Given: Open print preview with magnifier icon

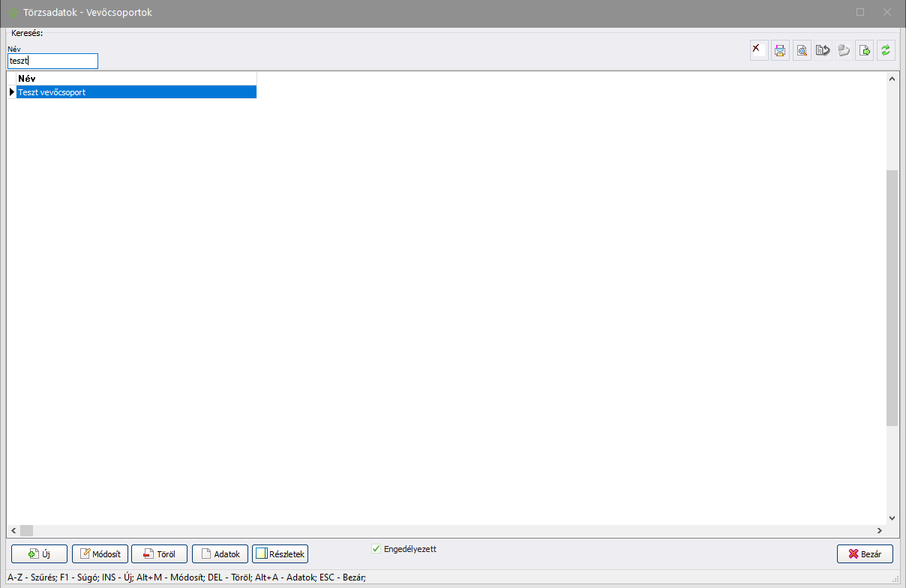Looking at the screenshot, I should click(x=802, y=50).
